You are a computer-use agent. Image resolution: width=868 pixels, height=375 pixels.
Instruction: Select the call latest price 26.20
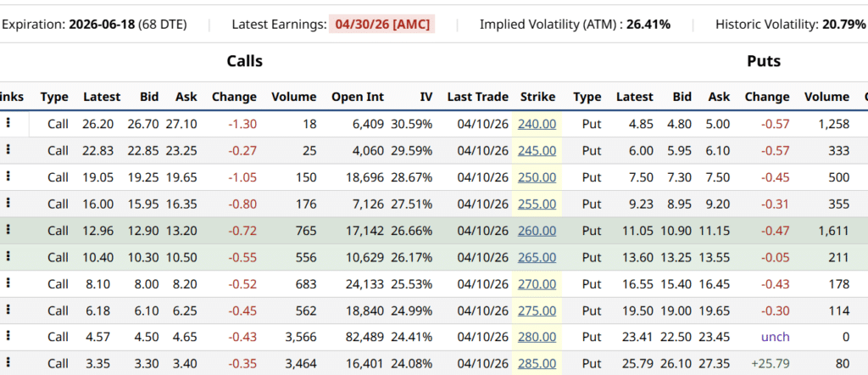coord(98,124)
